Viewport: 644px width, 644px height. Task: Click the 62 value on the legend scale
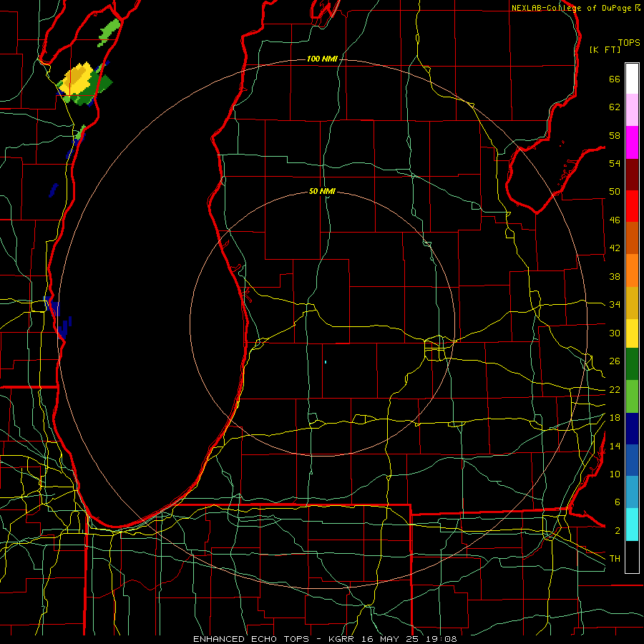615,107
